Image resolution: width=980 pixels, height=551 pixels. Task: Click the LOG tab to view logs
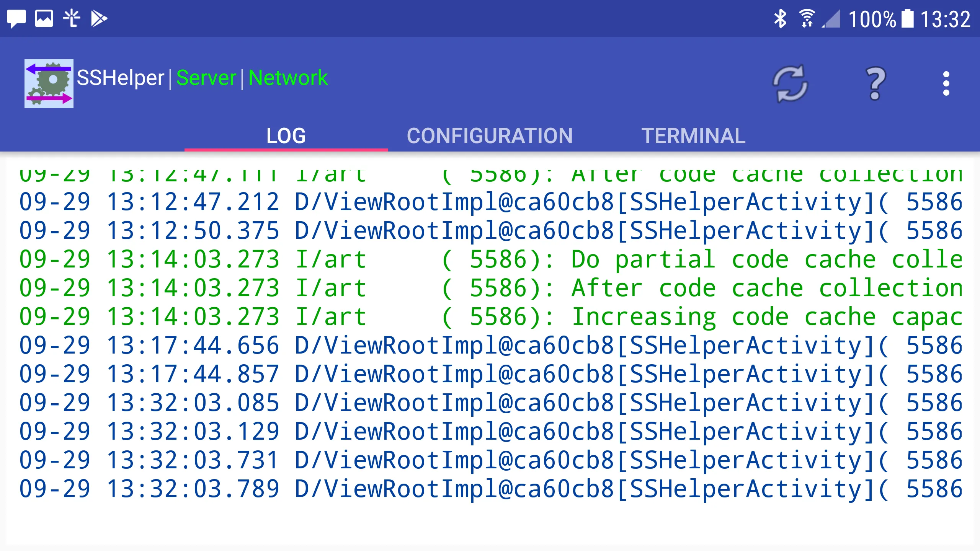[x=286, y=135]
